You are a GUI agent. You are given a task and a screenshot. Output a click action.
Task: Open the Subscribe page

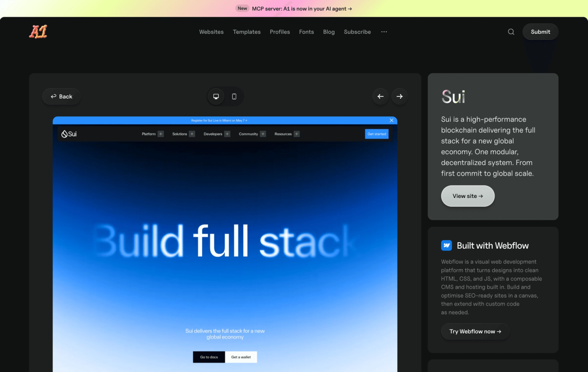pyautogui.click(x=357, y=32)
